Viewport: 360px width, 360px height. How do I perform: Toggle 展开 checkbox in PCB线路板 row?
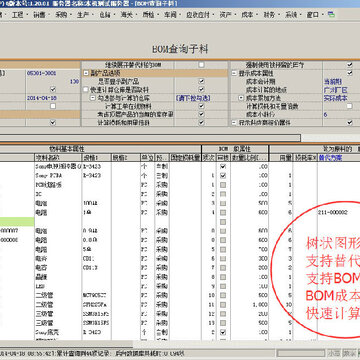pyautogui.click(x=223, y=184)
